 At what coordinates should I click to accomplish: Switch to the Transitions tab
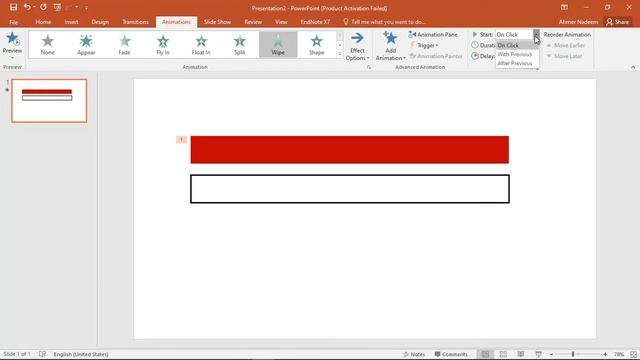click(135, 22)
